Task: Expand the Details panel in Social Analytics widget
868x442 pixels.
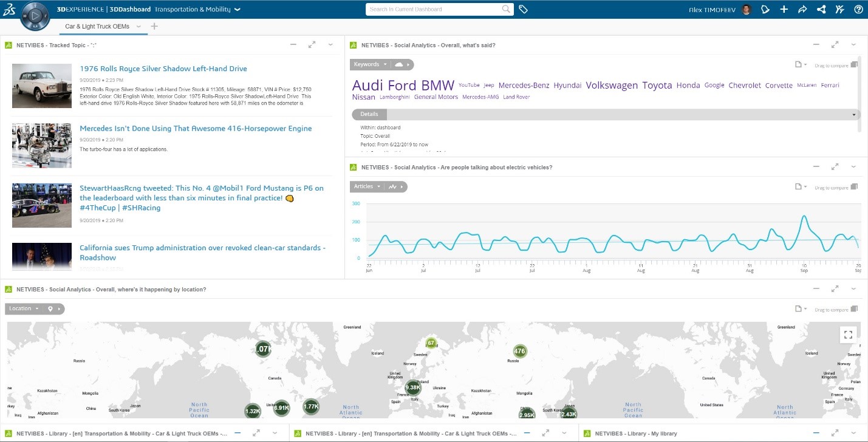Action: click(853, 114)
